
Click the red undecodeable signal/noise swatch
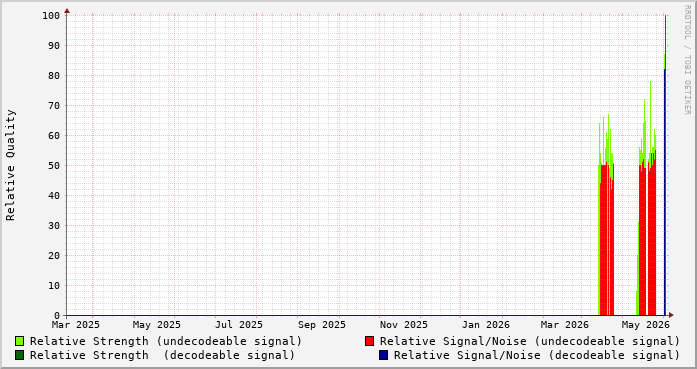[x=369, y=341]
